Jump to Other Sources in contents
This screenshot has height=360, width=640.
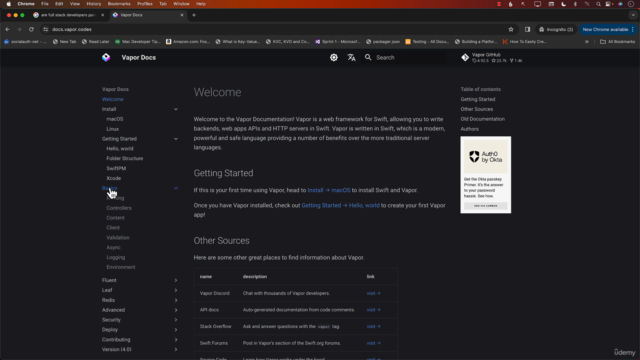(x=477, y=109)
